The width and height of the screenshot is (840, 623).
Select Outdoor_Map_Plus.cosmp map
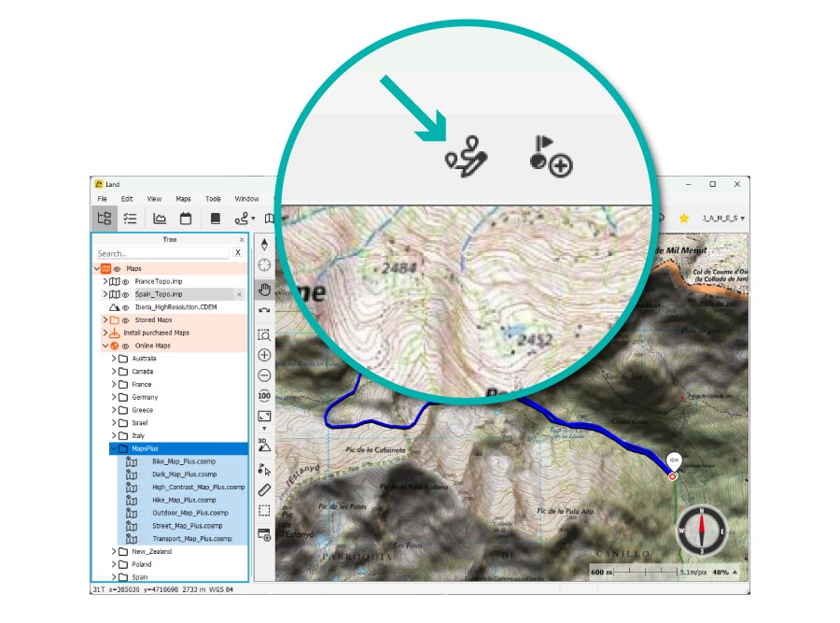point(189,513)
